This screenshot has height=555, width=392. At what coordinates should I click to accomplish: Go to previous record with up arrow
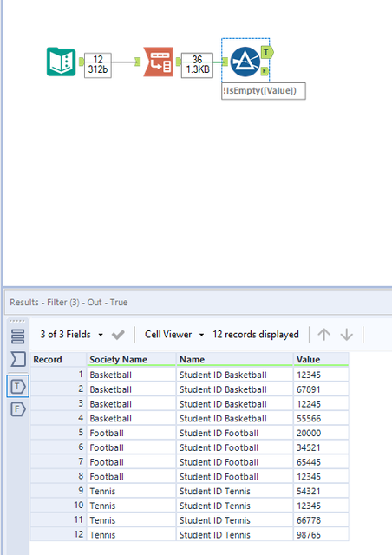[x=323, y=335]
